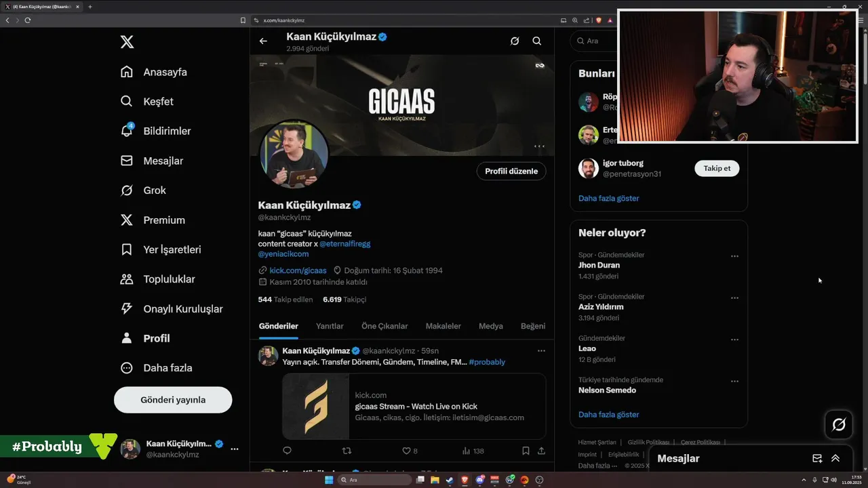Open options for the Leao trend
Viewport: 868px width, 488px height.
[734, 340]
